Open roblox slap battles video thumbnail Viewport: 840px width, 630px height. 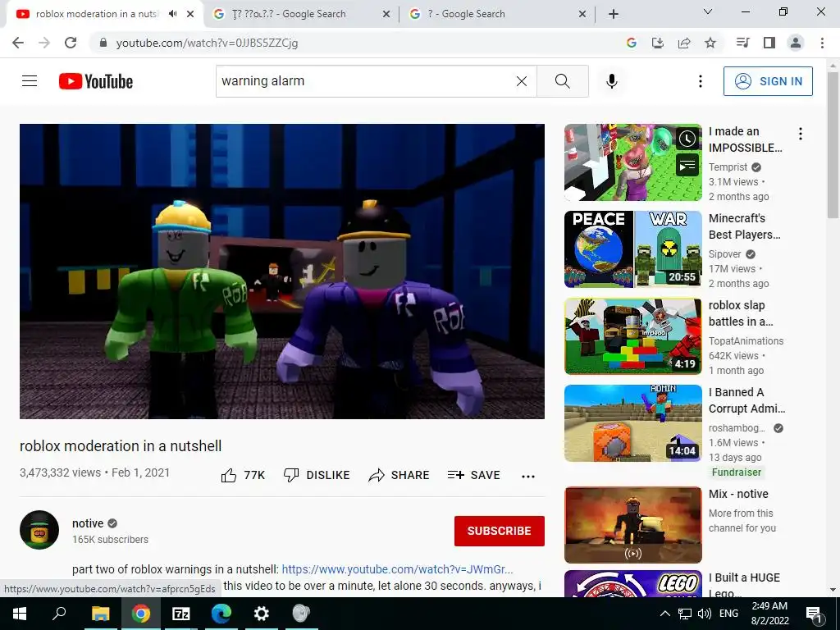pyautogui.click(x=632, y=336)
